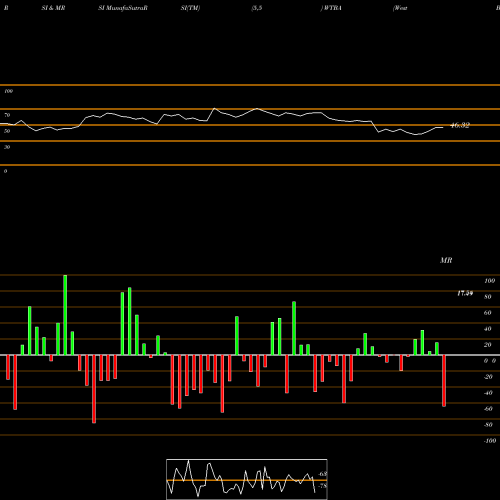Click the last red MR bar on the right

pyautogui.click(x=444, y=381)
